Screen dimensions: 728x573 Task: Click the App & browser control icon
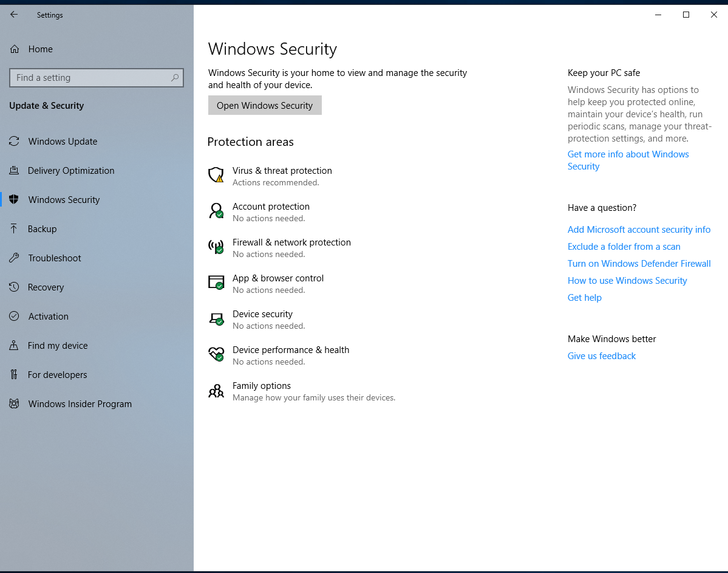[216, 283]
